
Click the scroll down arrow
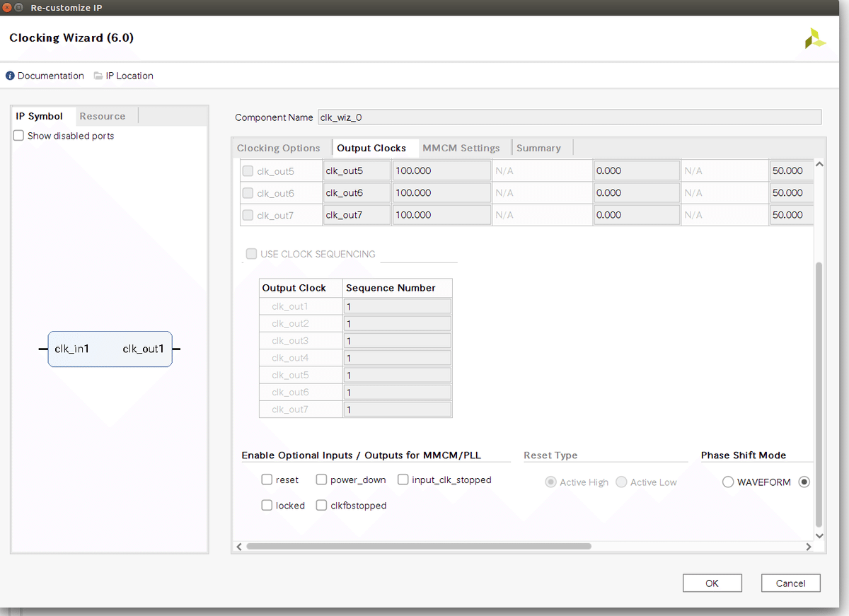click(x=819, y=535)
